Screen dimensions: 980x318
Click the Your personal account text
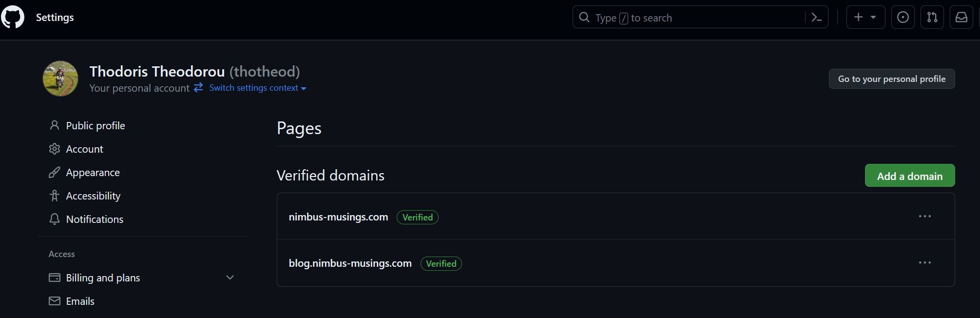139,88
